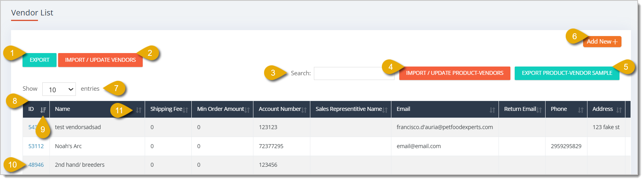
Task: Click account number 123456
Action: click(268, 165)
